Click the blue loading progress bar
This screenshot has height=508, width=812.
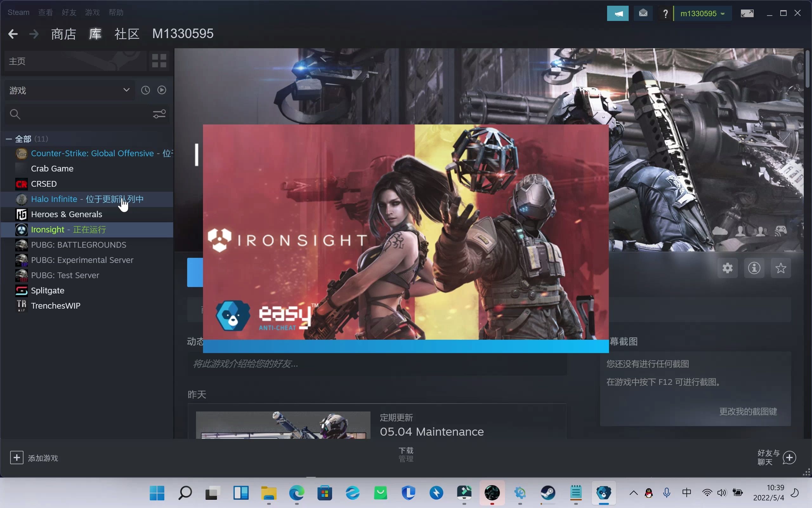click(x=406, y=346)
